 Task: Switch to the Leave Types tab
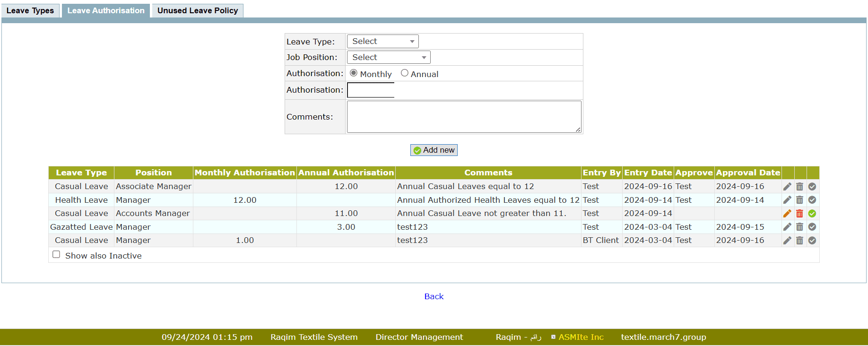[30, 10]
